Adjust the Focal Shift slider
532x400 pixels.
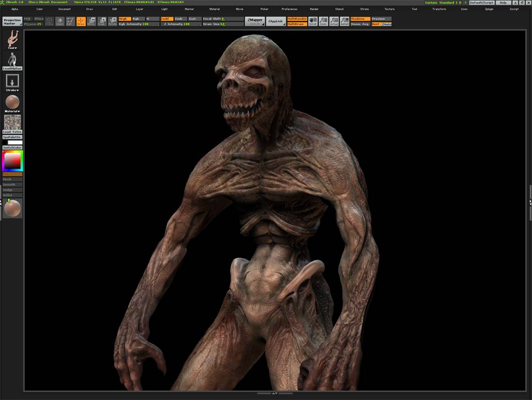(223, 19)
